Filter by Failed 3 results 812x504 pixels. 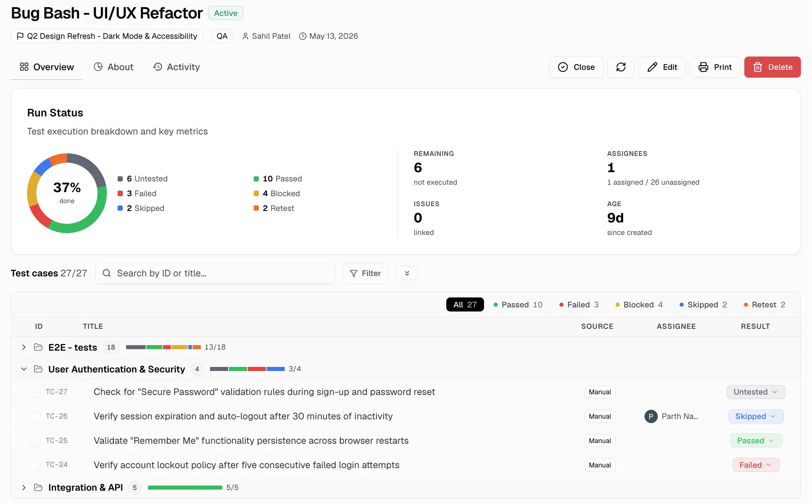coord(579,304)
